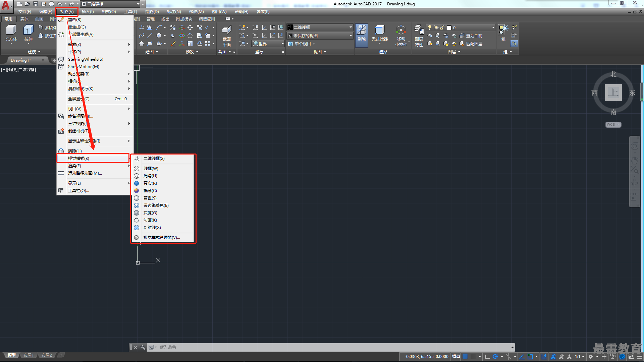Image resolution: width=644 pixels, height=362 pixels.
Task: Toggle hardware acceleration icon in status bar
Action: [622, 357]
